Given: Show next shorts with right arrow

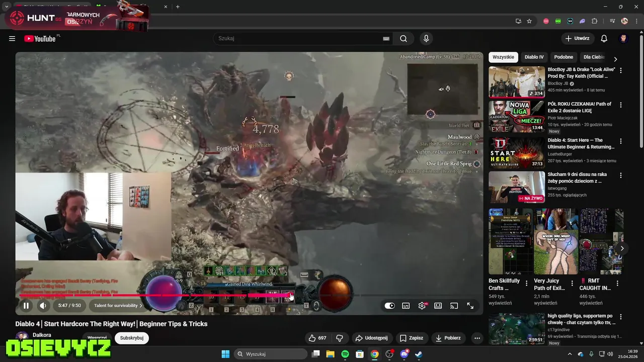Looking at the screenshot, I should pos(622,248).
